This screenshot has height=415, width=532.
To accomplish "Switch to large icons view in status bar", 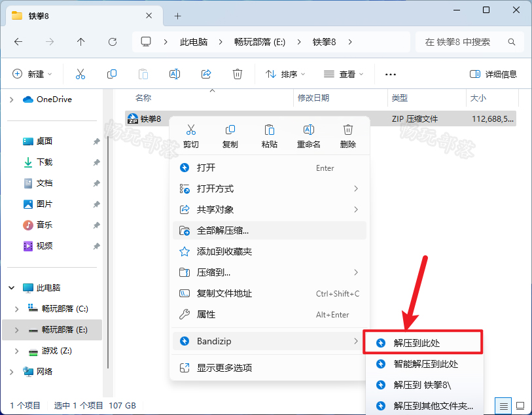I will (x=520, y=405).
